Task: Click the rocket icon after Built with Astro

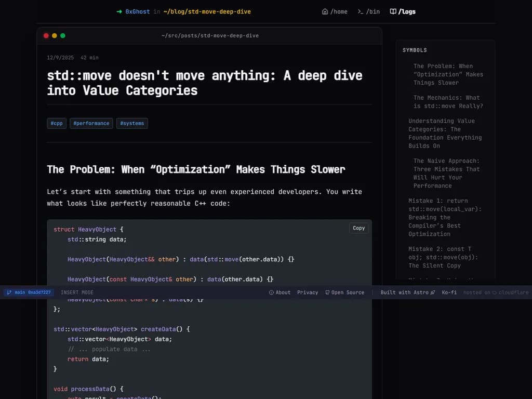Action: coord(432,292)
